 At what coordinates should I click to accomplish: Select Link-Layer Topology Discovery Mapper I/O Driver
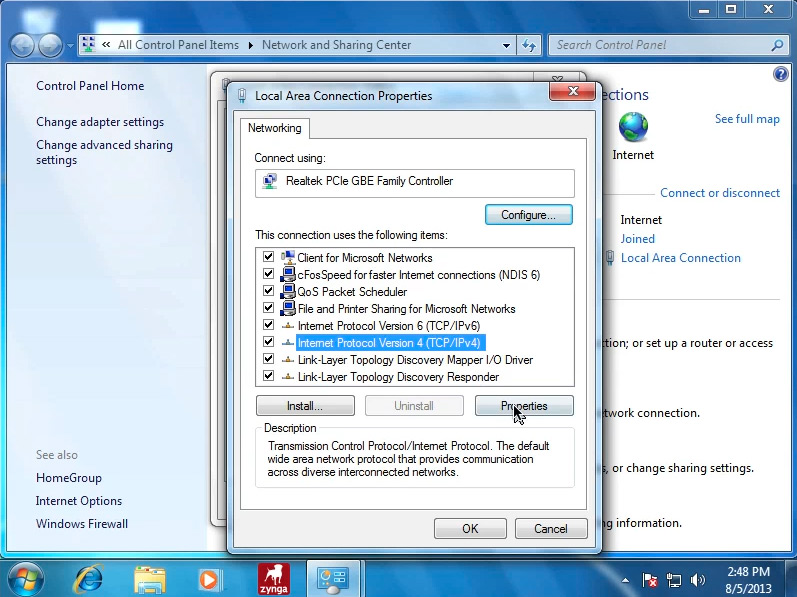pos(415,360)
